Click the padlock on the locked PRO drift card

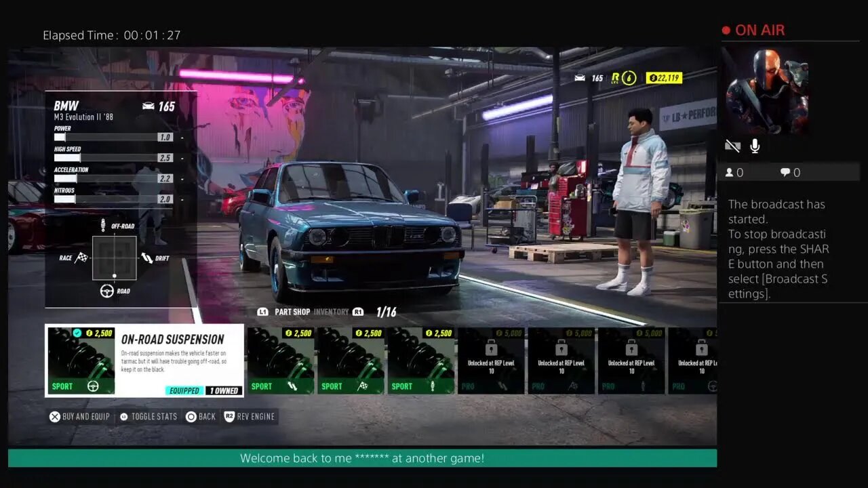(x=492, y=348)
